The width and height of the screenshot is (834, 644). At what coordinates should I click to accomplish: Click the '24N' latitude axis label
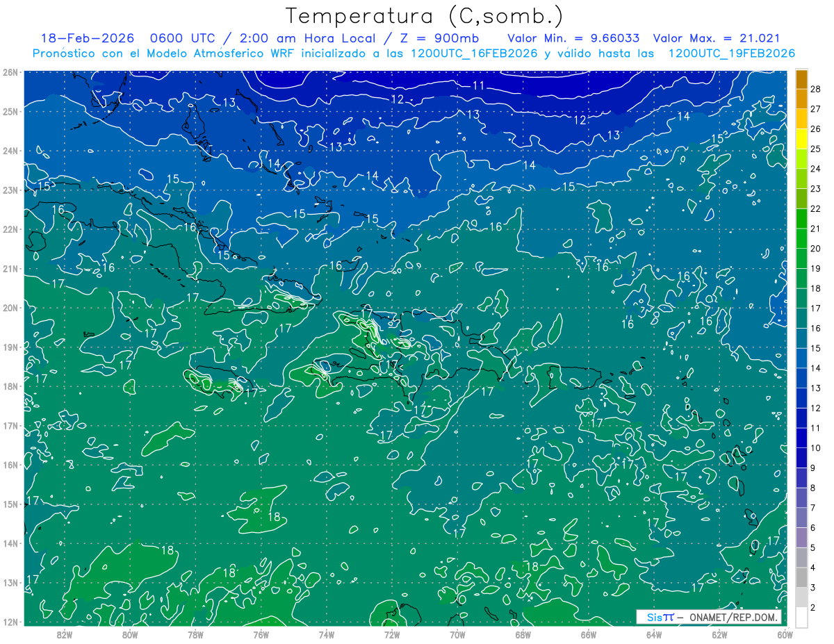10,151
